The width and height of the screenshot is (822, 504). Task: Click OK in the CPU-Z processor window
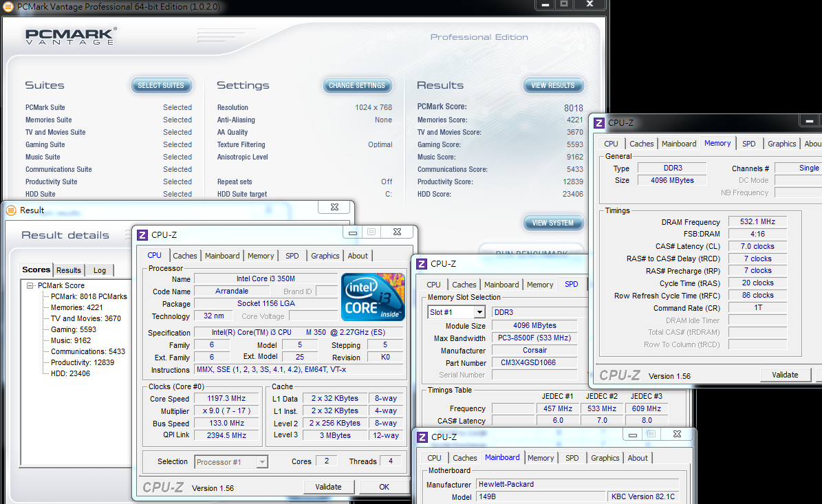(385, 487)
